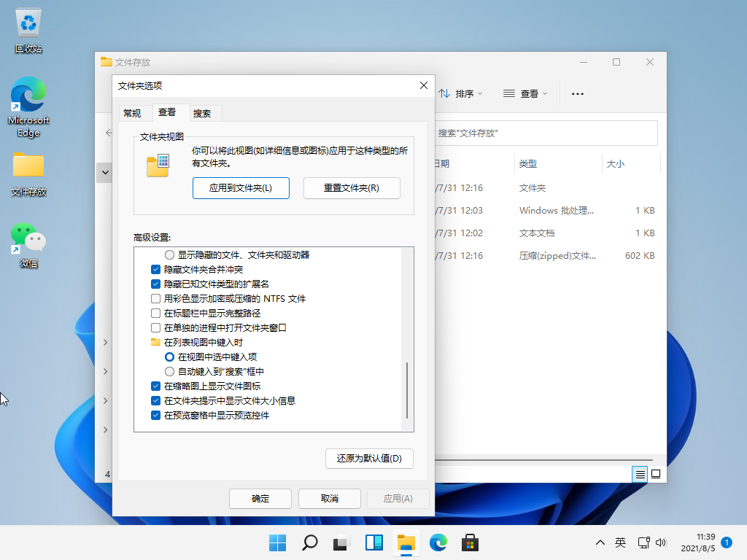Enable 在标题栏中显示完整路径 checkbox
The height and width of the screenshot is (560, 747).
pyautogui.click(x=155, y=313)
